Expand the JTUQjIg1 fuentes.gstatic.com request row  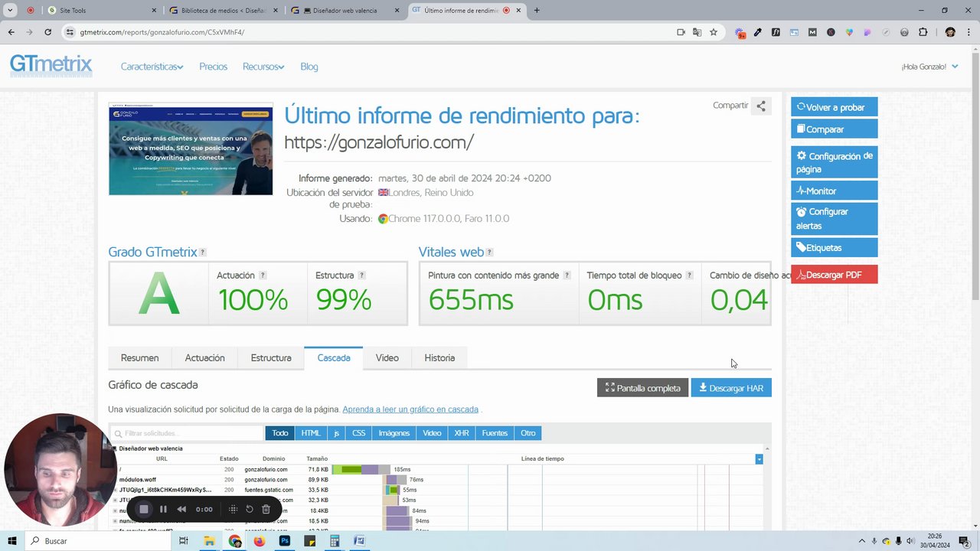click(x=115, y=490)
